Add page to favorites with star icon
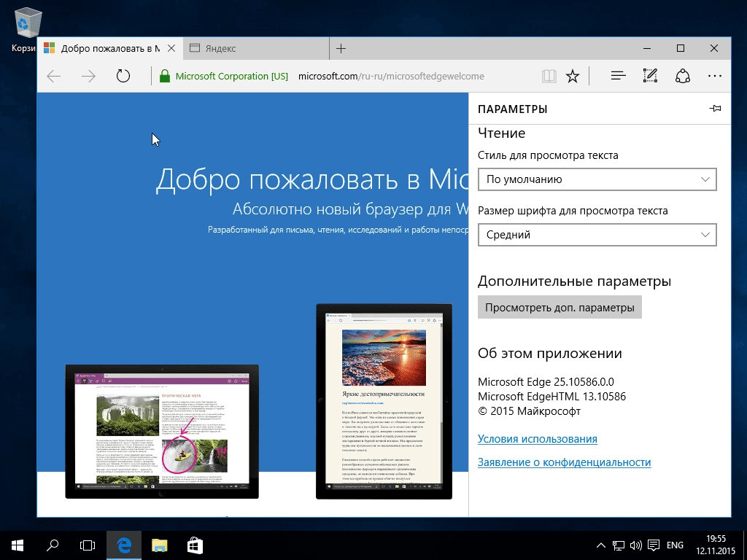 point(572,76)
